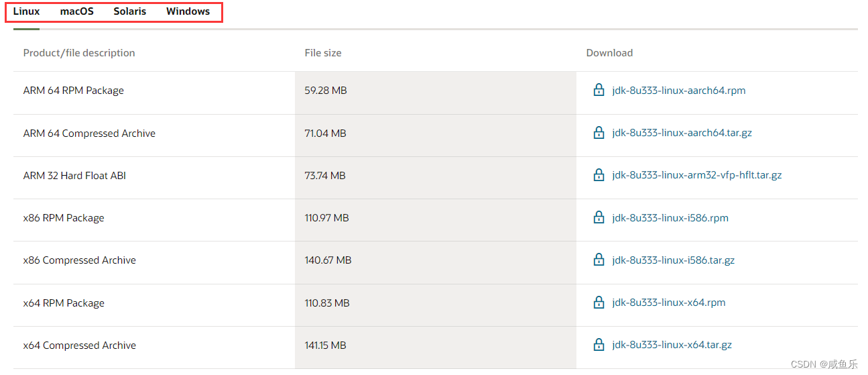
Task: Click lock icon beside jdk-8u333-linux-i586.rpm
Action: click(599, 217)
